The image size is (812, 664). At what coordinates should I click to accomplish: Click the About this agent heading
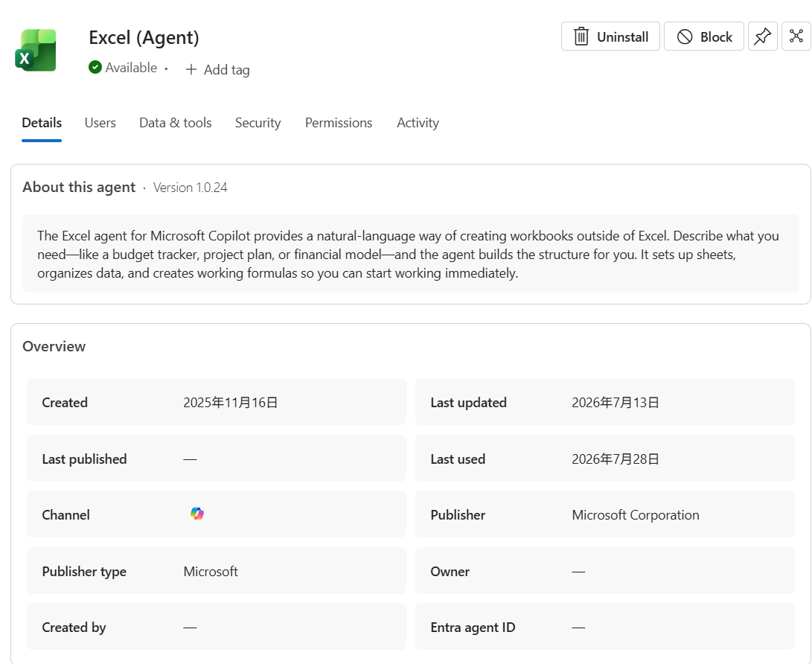click(79, 187)
